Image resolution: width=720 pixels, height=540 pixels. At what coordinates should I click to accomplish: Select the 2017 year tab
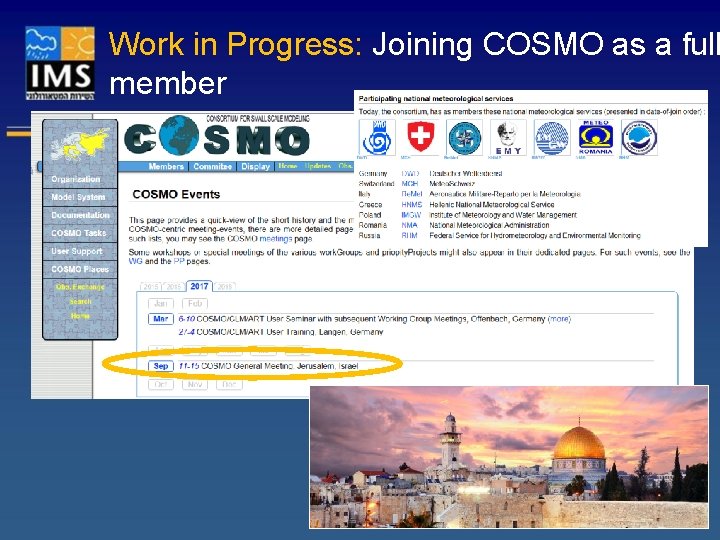coord(199,286)
